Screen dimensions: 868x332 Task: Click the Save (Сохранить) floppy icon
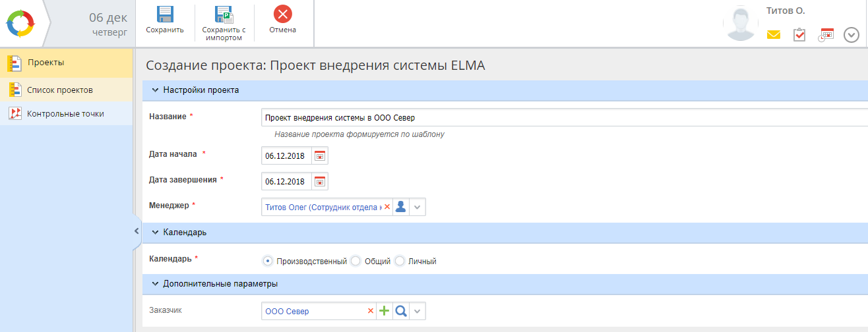164,16
